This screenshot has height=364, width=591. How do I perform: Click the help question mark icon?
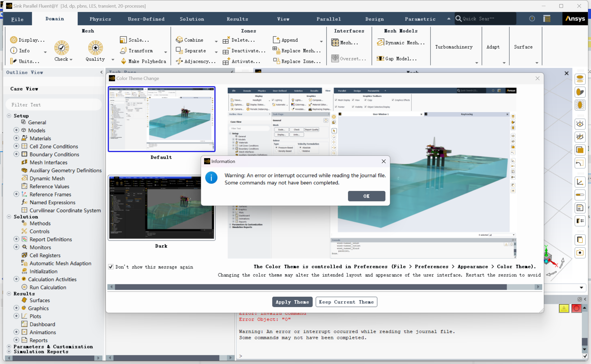(532, 19)
